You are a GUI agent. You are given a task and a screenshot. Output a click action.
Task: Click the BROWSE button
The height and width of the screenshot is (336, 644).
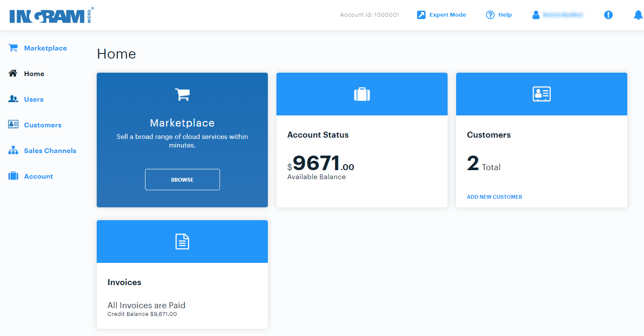[x=182, y=180]
